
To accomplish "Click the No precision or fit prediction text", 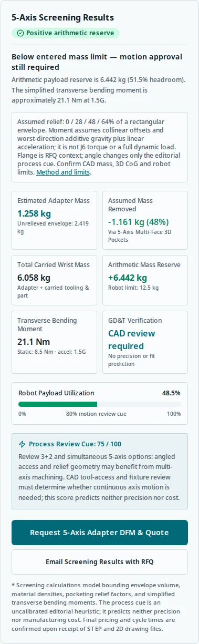I will tap(133, 360).
